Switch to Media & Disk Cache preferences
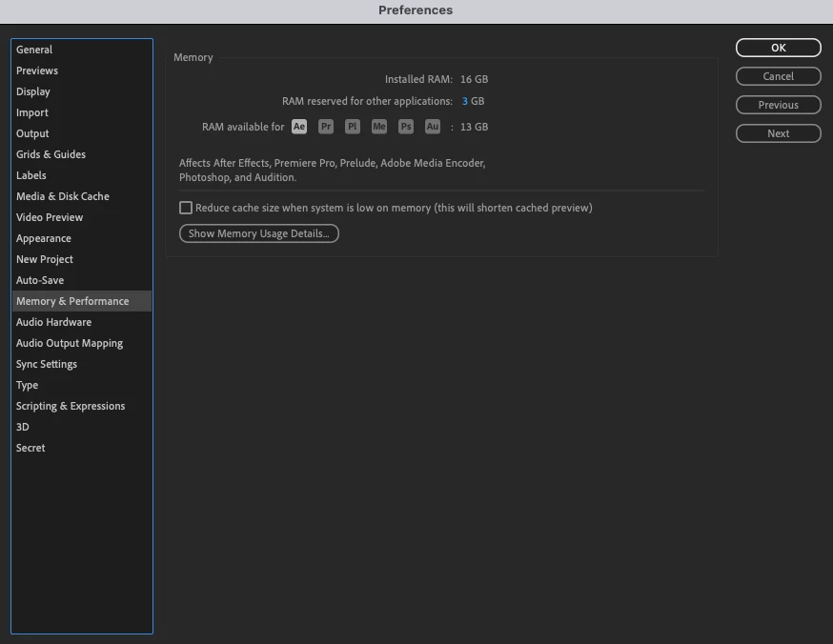This screenshot has height=644, width=833. (82, 196)
